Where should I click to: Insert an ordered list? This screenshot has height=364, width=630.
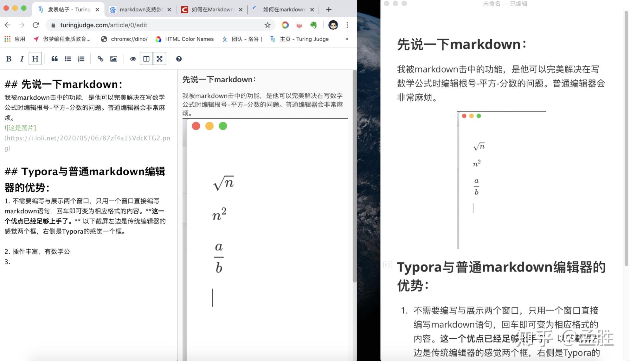tap(81, 59)
